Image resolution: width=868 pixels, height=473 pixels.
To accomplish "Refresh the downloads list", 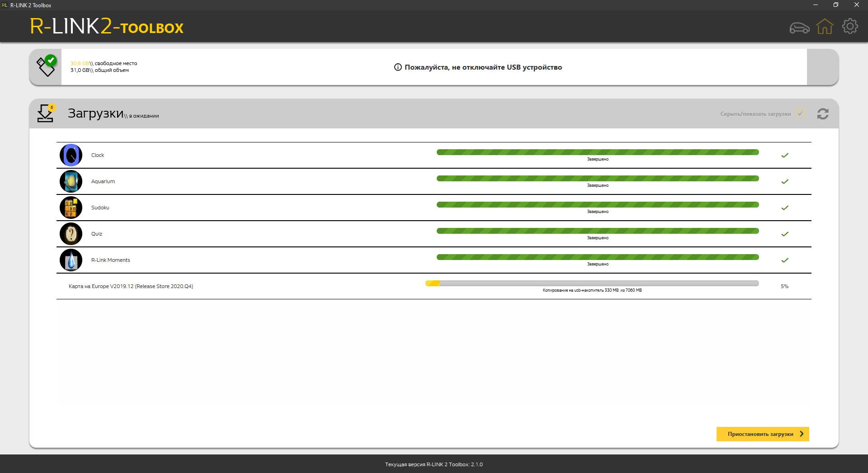I will tap(823, 114).
